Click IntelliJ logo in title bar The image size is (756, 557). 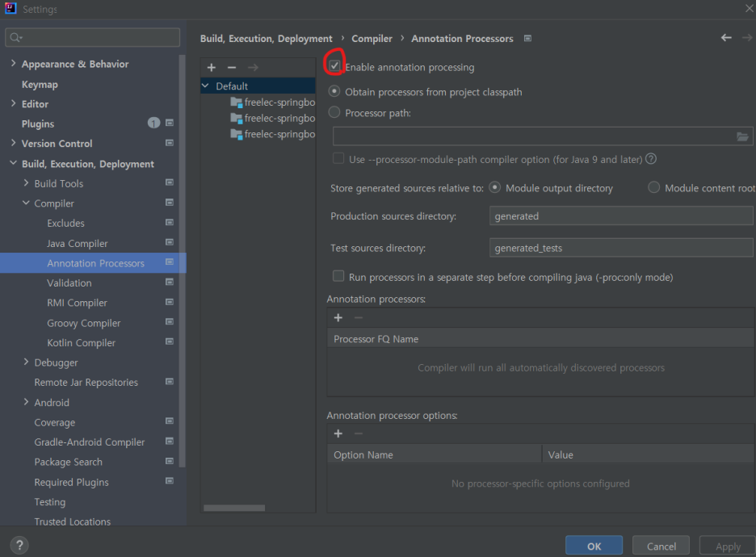pyautogui.click(x=10, y=8)
